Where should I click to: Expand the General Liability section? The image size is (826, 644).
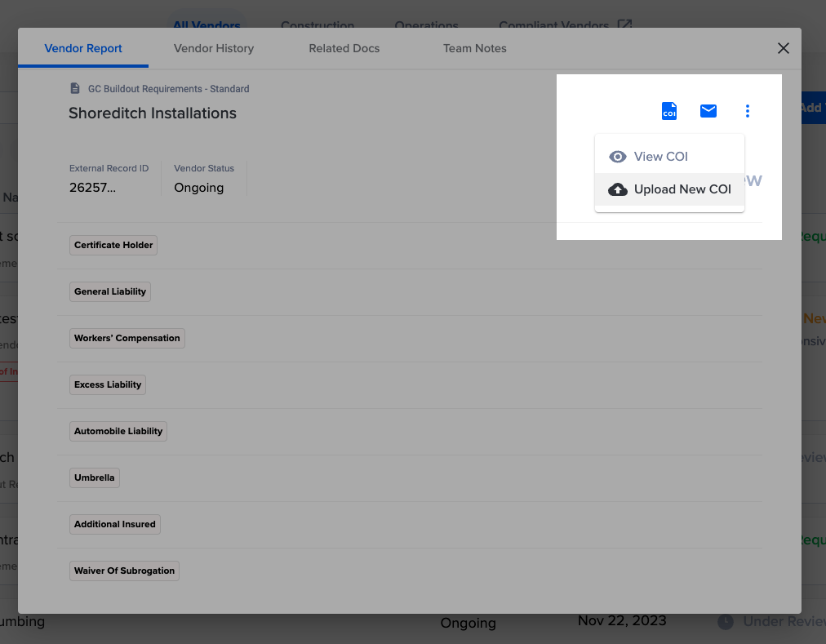[x=110, y=291]
